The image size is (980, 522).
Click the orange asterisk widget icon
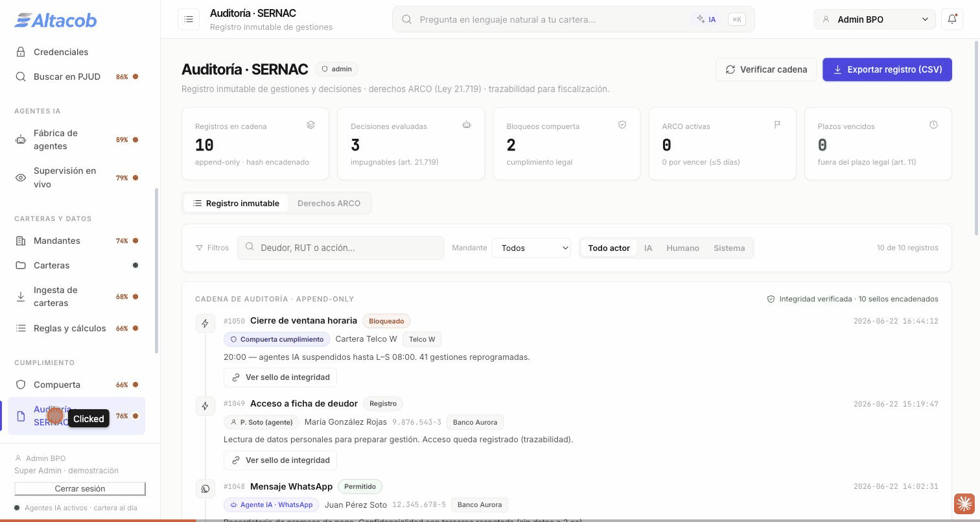coord(964,503)
